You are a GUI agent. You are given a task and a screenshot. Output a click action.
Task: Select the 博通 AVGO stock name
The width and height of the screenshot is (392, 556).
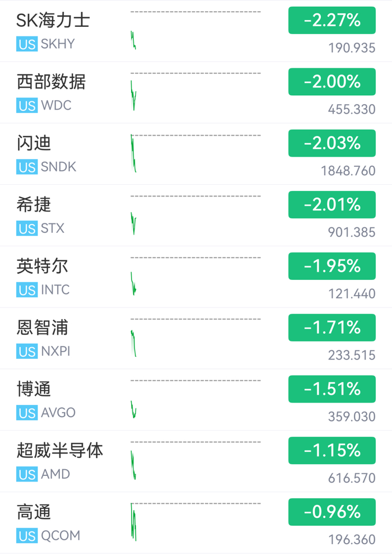[x=34, y=389]
